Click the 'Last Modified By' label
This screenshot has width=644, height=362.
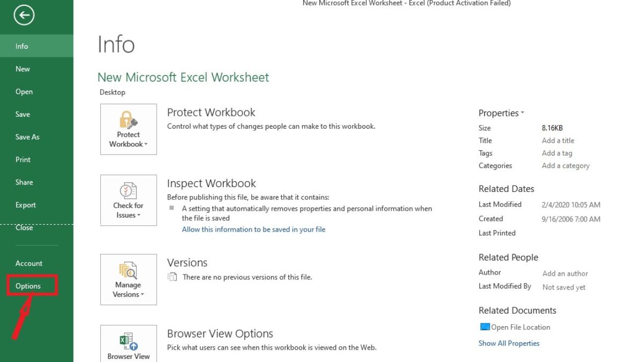[505, 286]
